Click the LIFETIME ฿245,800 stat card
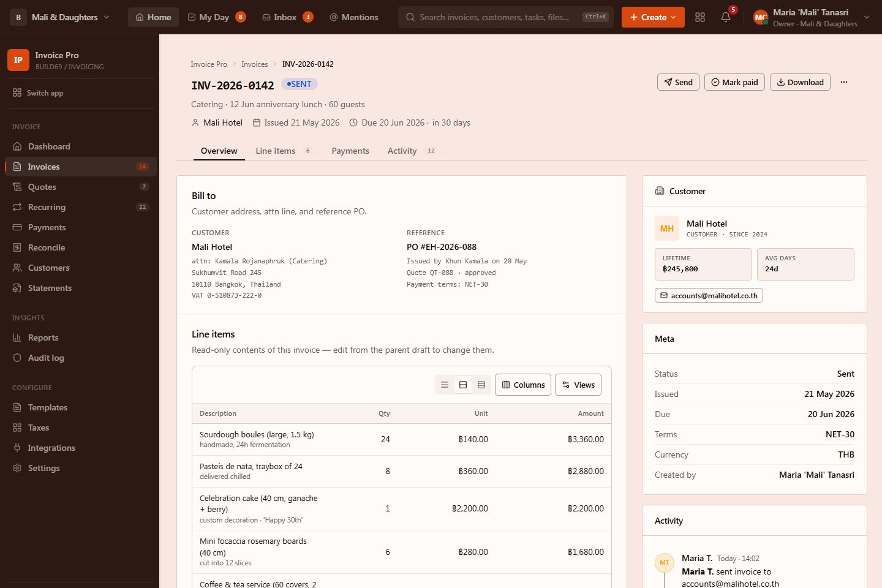 (x=703, y=264)
